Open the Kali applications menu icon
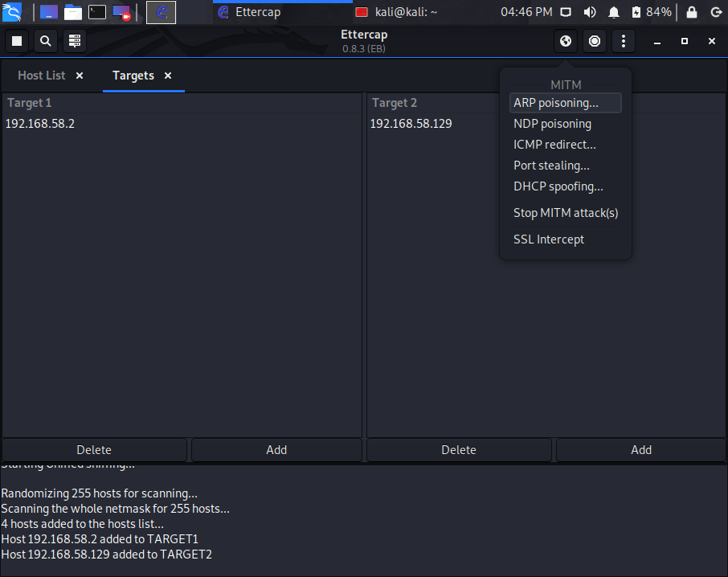728x577 pixels. click(11, 12)
